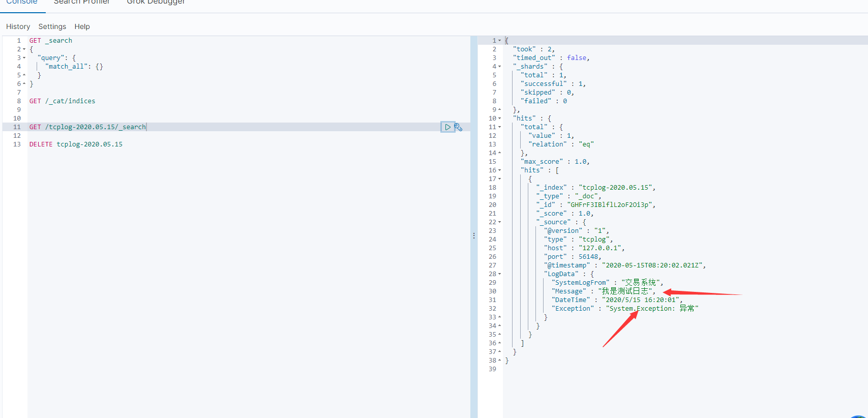The height and width of the screenshot is (418, 868).
Task: Click the fold end marker at output line 14
Action: pyautogui.click(x=499, y=153)
